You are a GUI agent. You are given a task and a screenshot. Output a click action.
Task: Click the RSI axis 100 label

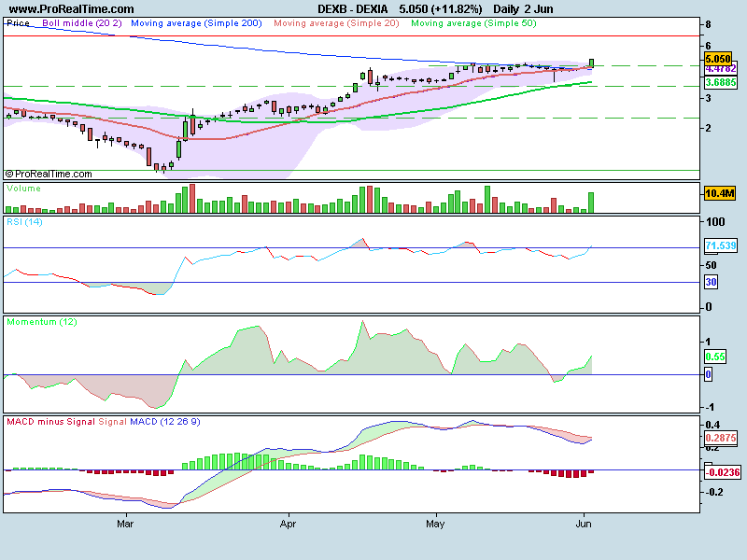[x=715, y=222]
